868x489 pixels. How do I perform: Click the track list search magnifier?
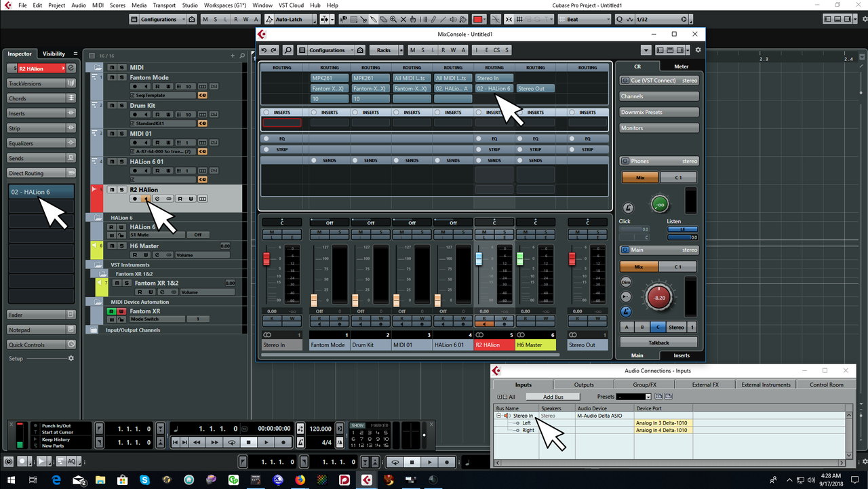click(242, 56)
